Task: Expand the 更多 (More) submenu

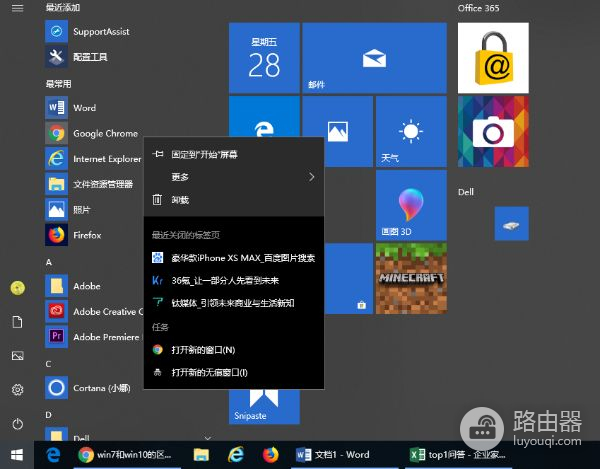Action: click(x=232, y=177)
